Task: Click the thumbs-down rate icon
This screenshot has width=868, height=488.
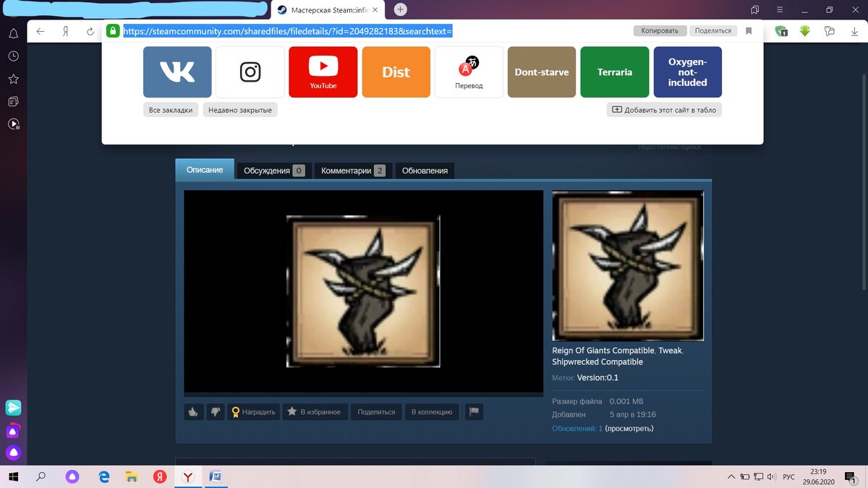Action: pyautogui.click(x=215, y=411)
